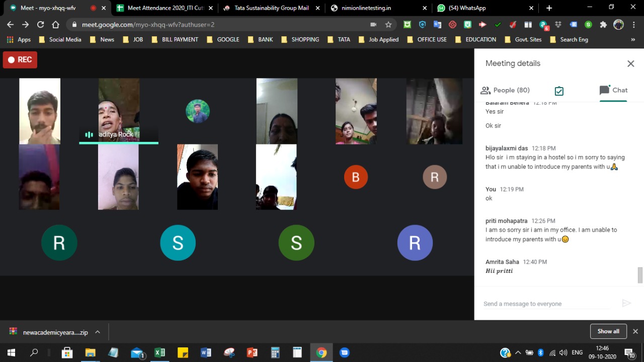Open the OFFICE USE bookmark folder
Viewport: 644px width, 362px height.
[x=427, y=39]
